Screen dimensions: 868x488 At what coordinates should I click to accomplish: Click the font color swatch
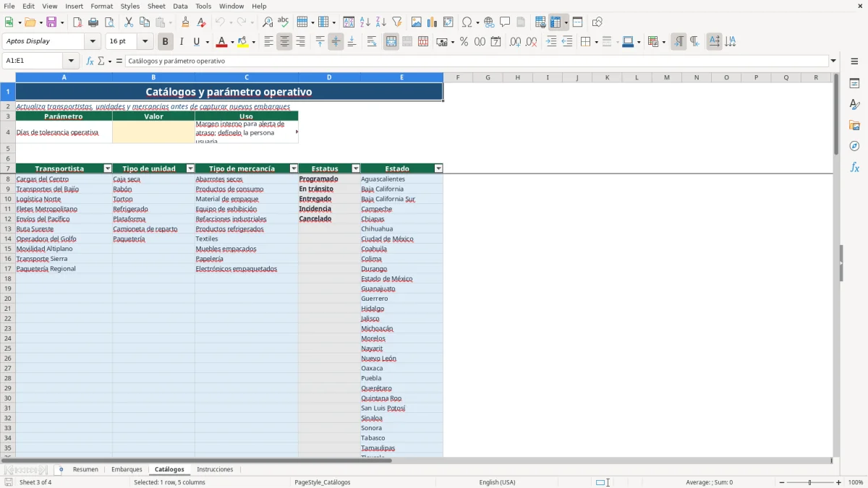coord(221,42)
